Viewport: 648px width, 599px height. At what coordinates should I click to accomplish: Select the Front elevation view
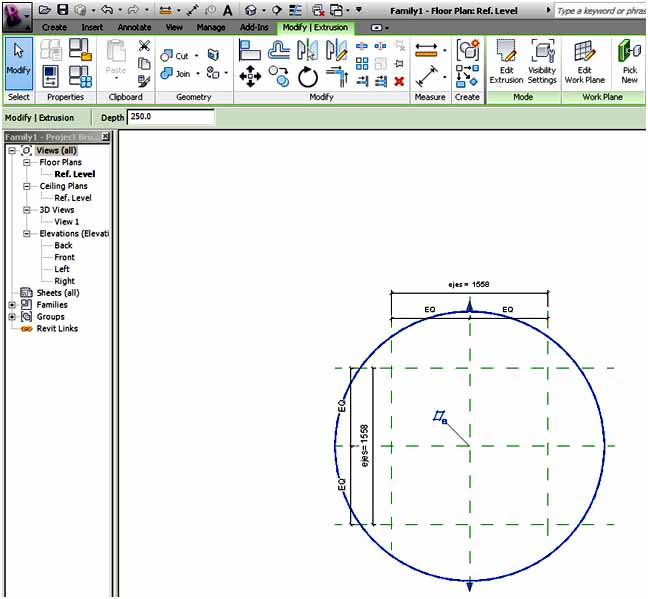(x=64, y=257)
